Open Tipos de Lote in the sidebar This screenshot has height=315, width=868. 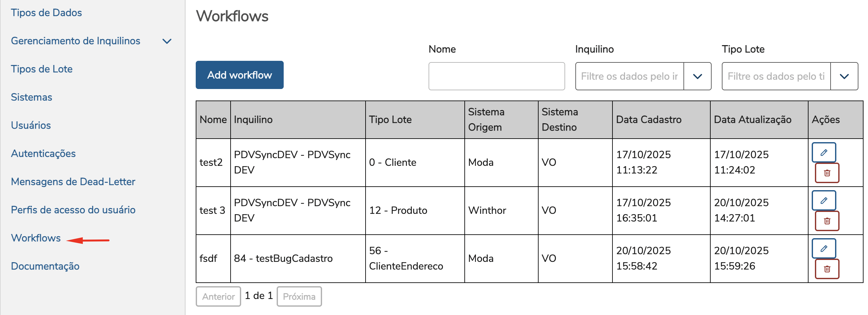coord(42,69)
